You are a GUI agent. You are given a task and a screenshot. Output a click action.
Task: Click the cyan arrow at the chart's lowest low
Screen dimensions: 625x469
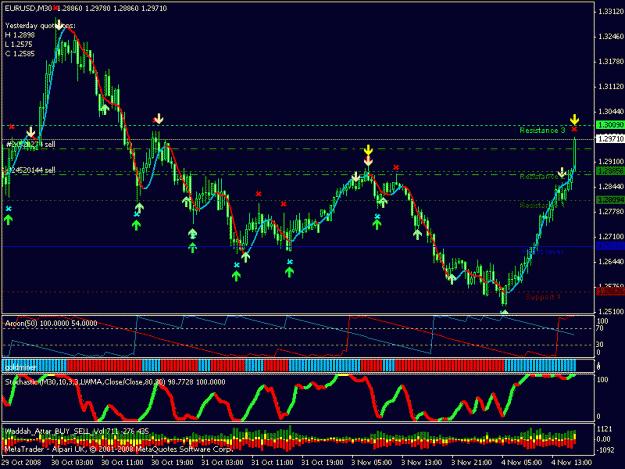coord(504,312)
